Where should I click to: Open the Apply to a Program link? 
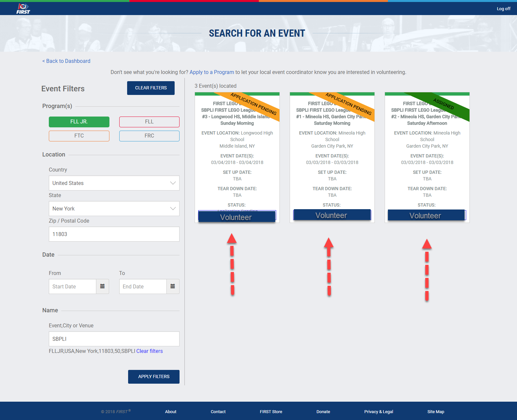(x=212, y=72)
